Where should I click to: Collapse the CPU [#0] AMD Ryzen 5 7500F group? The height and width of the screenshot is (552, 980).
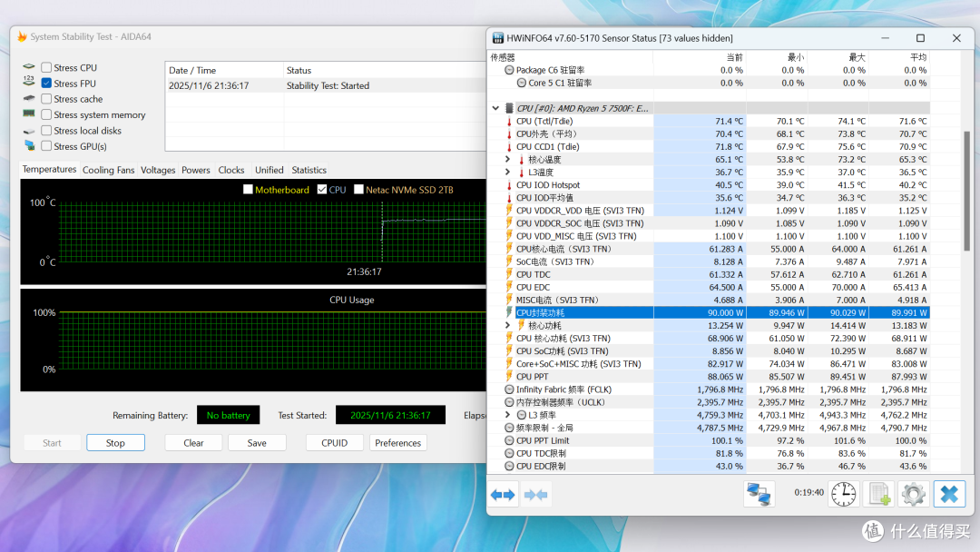click(x=495, y=108)
